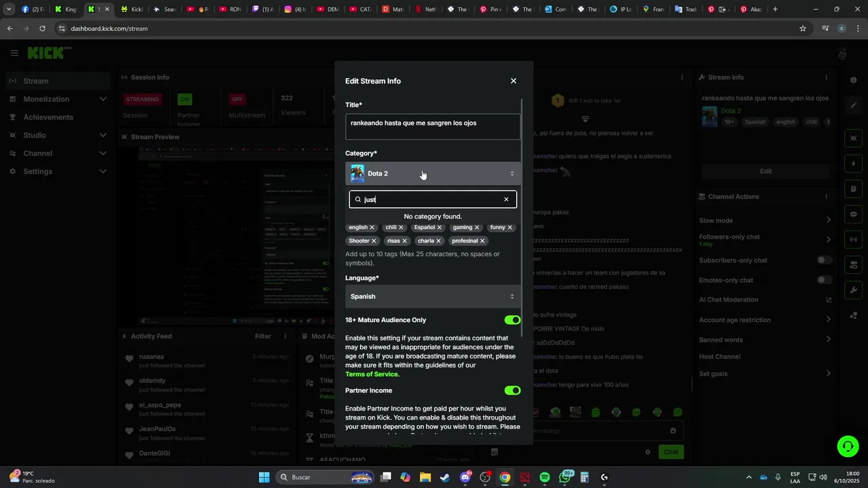868x488 pixels.
Task: Click follower el_sapo_pepe in Activity Feed
Action: (160, 405)
